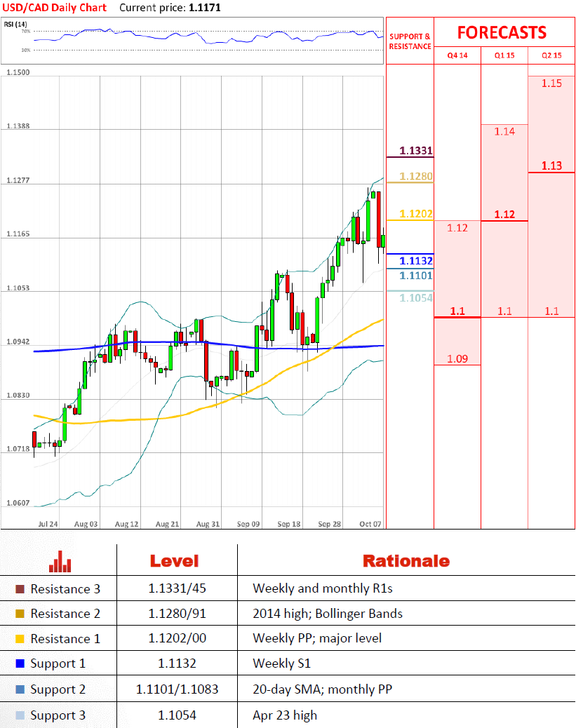Click the 'Support 2' row label
This screenshot has width=576, height=728.
tap(58, 690)
